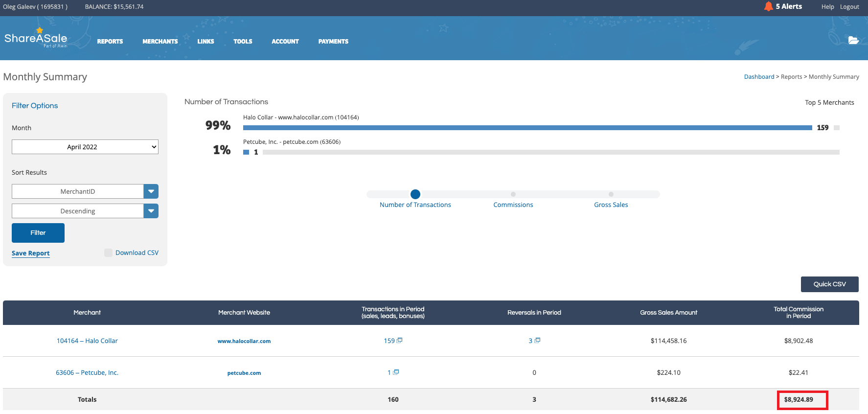Expand the Descending order dropdown arrow
Viewport: 868px width, 414px height.
[151, 211]
